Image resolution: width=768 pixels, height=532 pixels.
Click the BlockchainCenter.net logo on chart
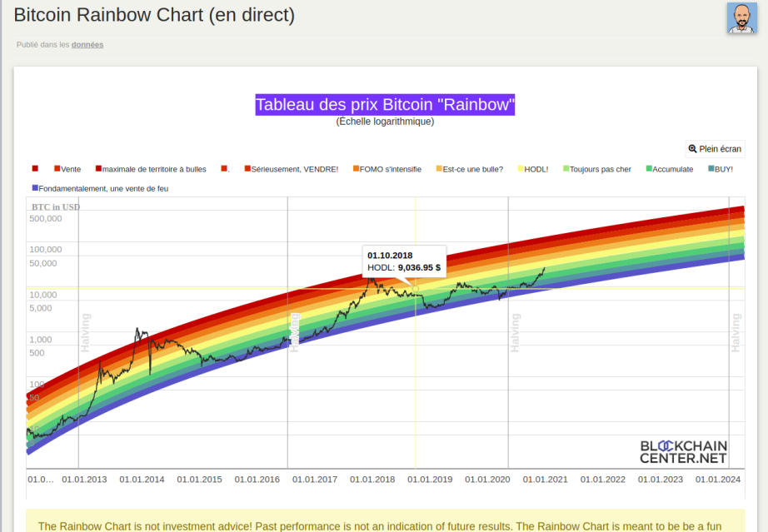pyautogui.click(x=683, y=452)
